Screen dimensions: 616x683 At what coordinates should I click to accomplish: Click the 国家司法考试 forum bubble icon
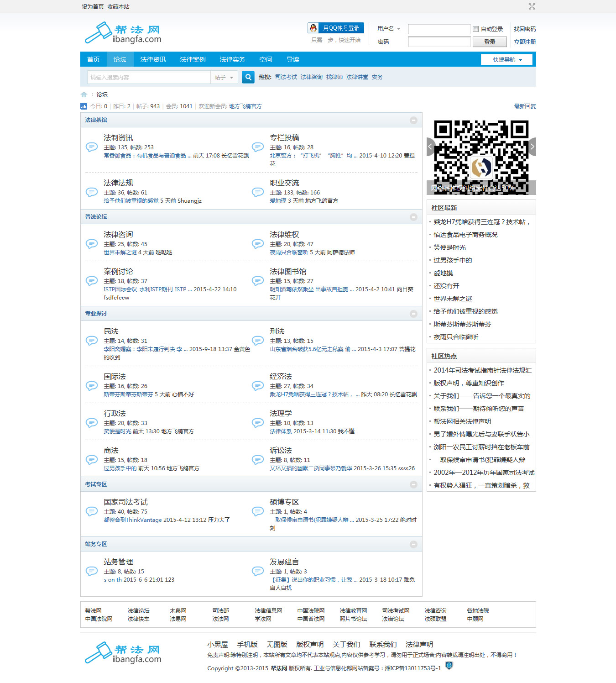tap(92, 511)
